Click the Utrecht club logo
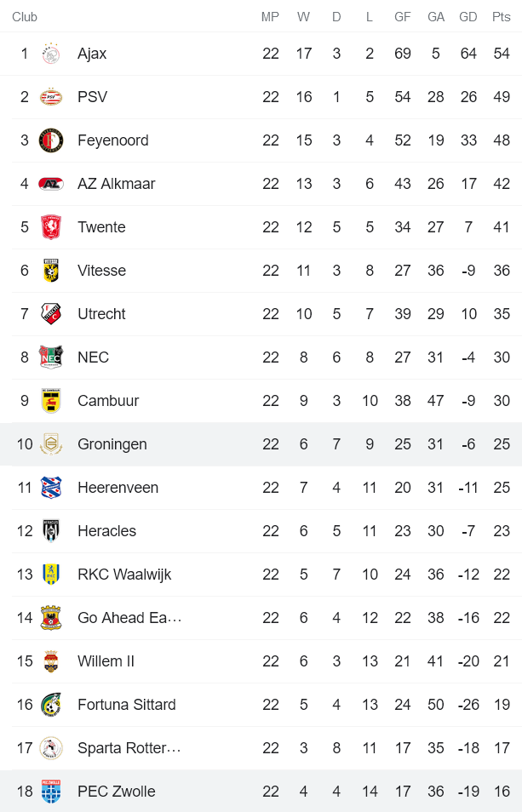Image resolution: width=522 pixels, height=812 pixels. (51, 314)
